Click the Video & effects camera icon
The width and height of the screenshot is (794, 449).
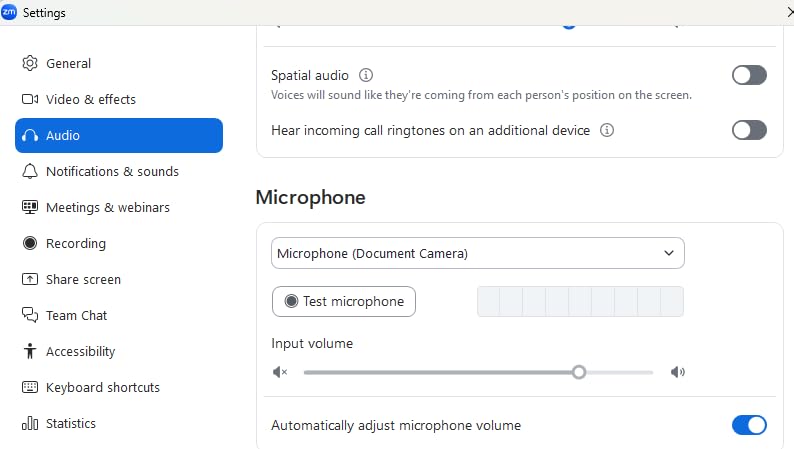coord(30,100)
